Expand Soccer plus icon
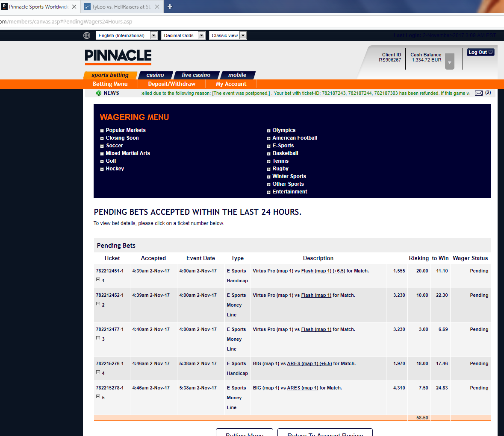The width and height of the screenshot is (504, 436). [102, 146]
